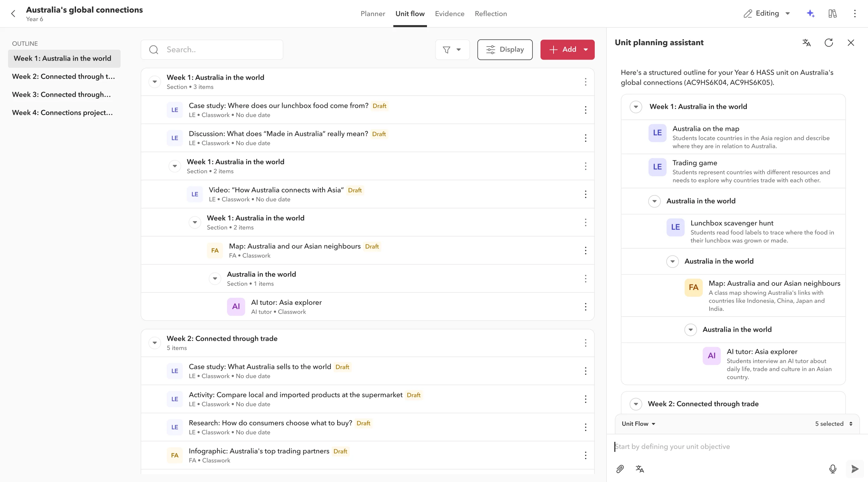Image resolution: width=868 pixels, height=482 pixels.
Task: Click the Display button
Action: coord(505,50)
